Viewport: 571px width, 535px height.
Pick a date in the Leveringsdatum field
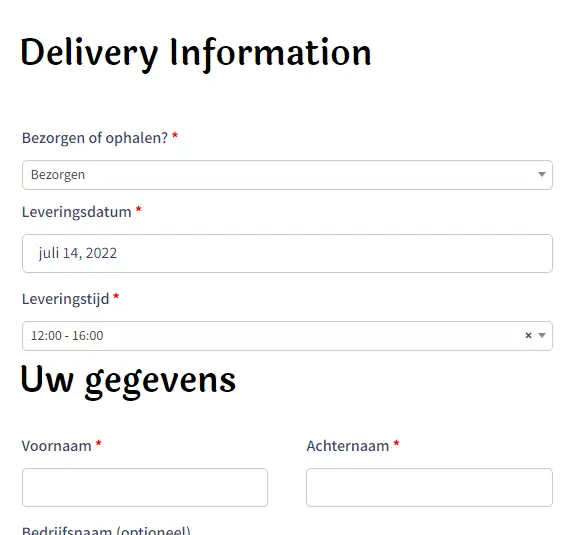click(287, 253)
